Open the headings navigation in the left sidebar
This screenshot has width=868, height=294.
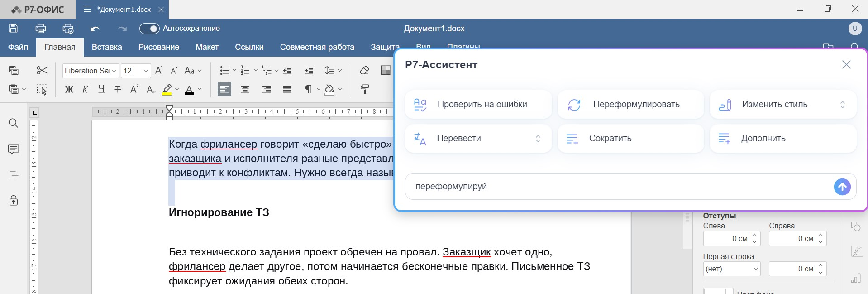point(14,175)
